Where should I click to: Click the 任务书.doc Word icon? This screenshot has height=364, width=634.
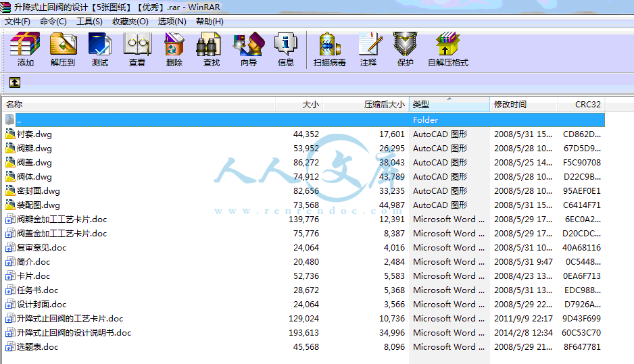point(10,290)
